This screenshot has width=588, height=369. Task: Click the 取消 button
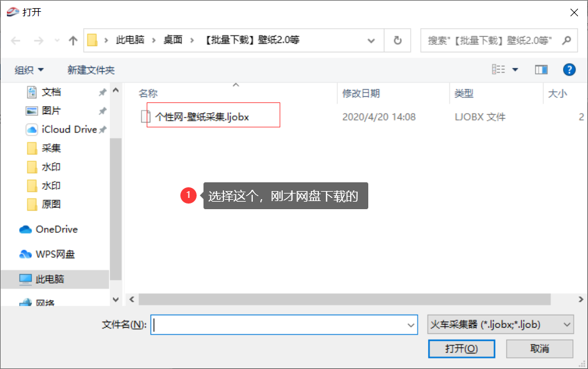[539, 349]
